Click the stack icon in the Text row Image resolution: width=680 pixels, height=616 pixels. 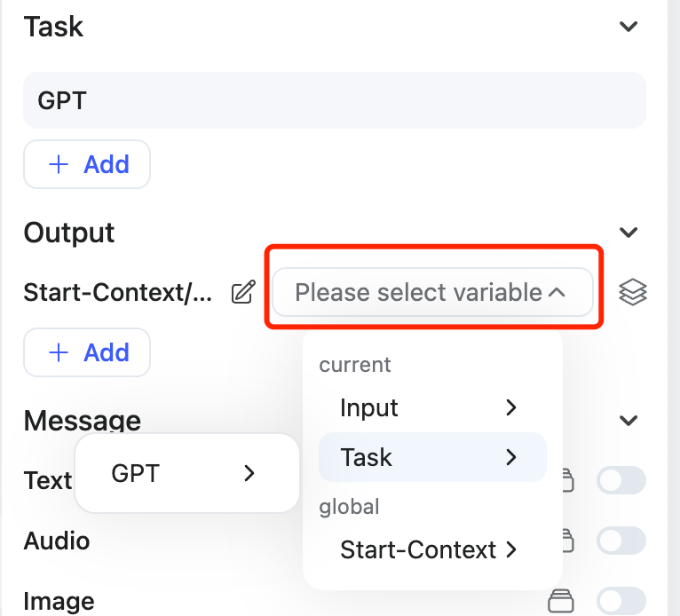pos(568,481)
